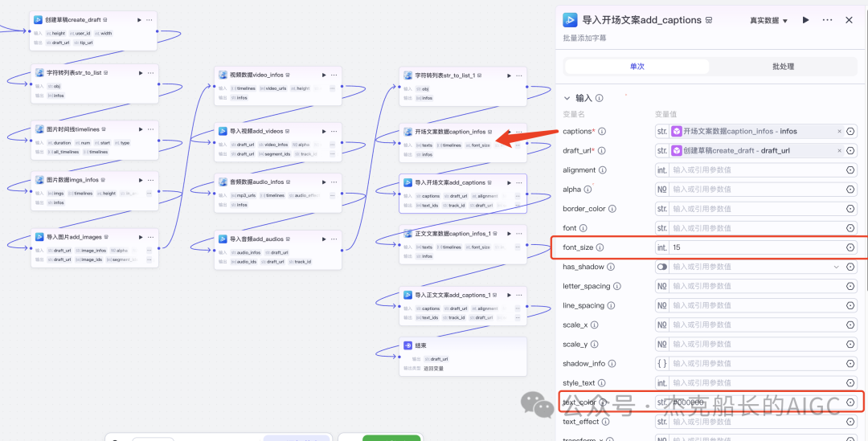Open variable reference picker for text_color

pos(850,402)
